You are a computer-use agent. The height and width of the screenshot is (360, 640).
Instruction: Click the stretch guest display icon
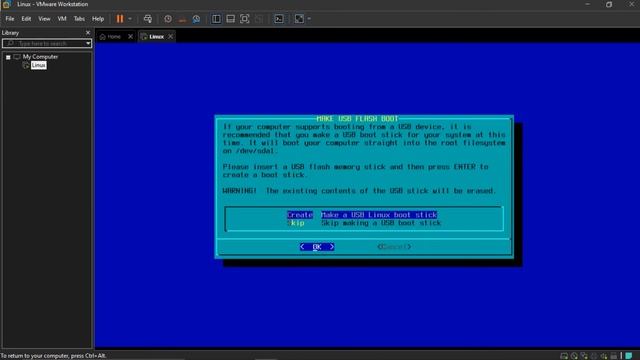[299, 19]
